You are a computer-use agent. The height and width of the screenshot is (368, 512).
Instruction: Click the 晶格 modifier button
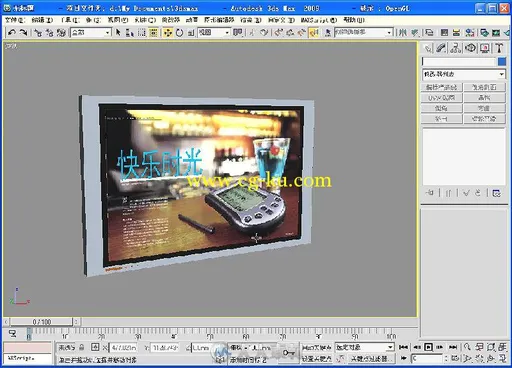pyautogui.click(x=484, y=98)
